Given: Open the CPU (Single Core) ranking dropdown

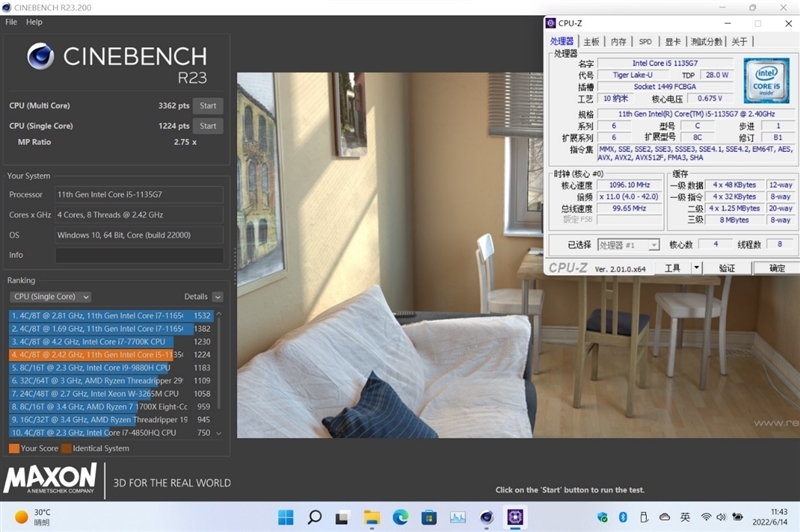Looking at the screenshot, I should click(50, 297).
